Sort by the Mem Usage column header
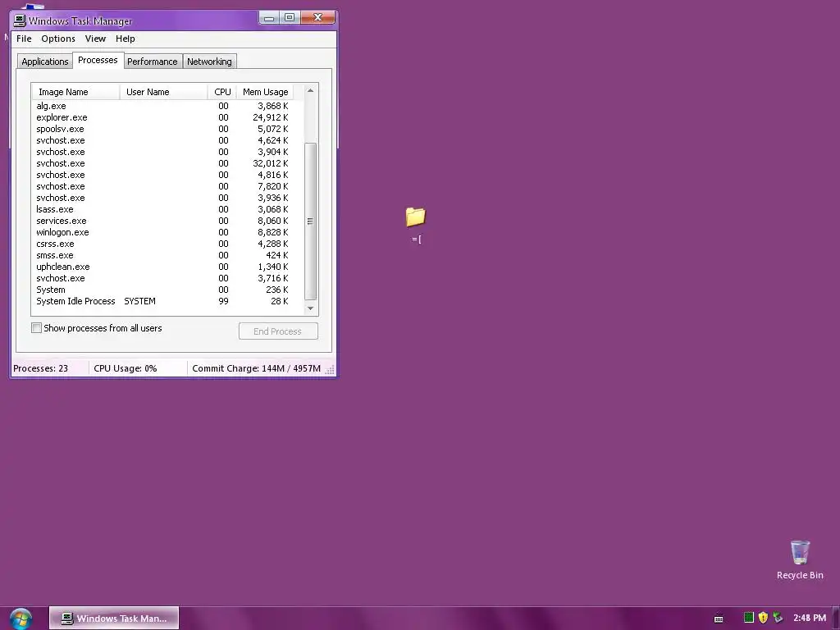Image resolution: width=840 pixels, height=630 pixels. click(265, 92)
